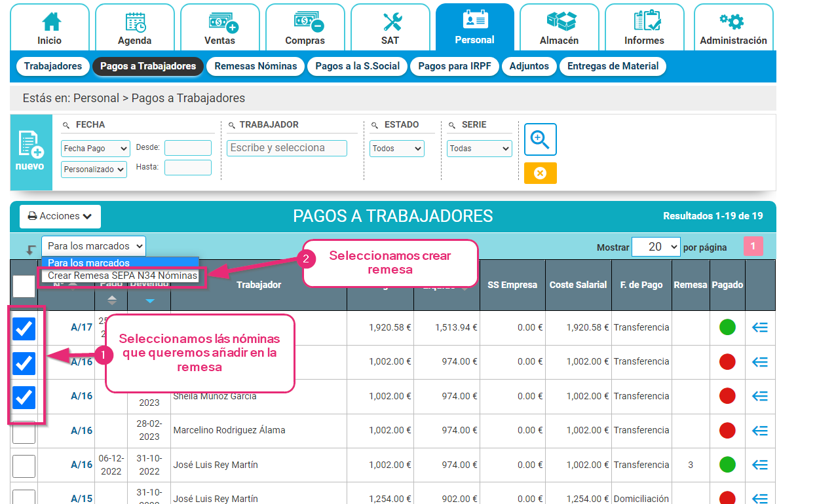This screenshot has width=817, height=504.
Task: Click the Almacén boxes icon
Action: click(559, 22)
